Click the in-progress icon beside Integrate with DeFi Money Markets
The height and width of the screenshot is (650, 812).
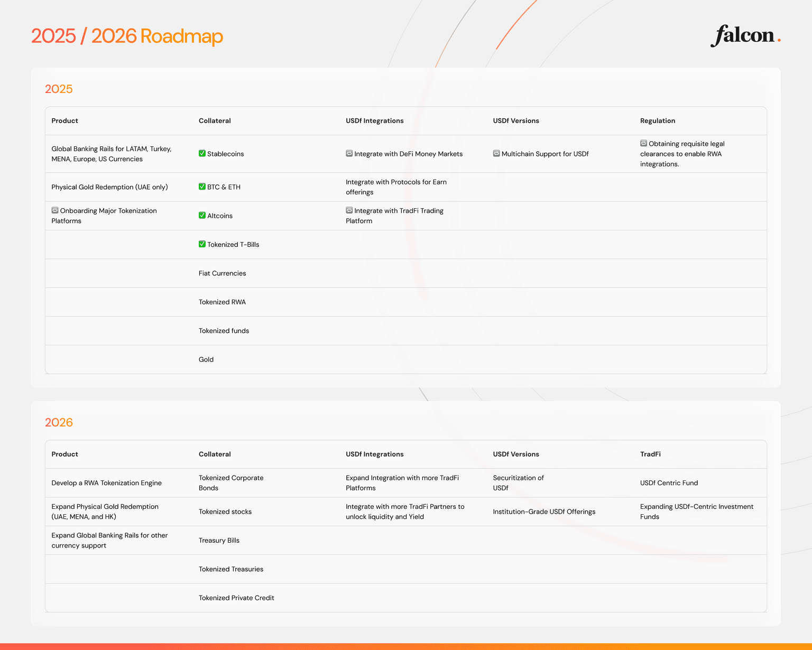349,153
